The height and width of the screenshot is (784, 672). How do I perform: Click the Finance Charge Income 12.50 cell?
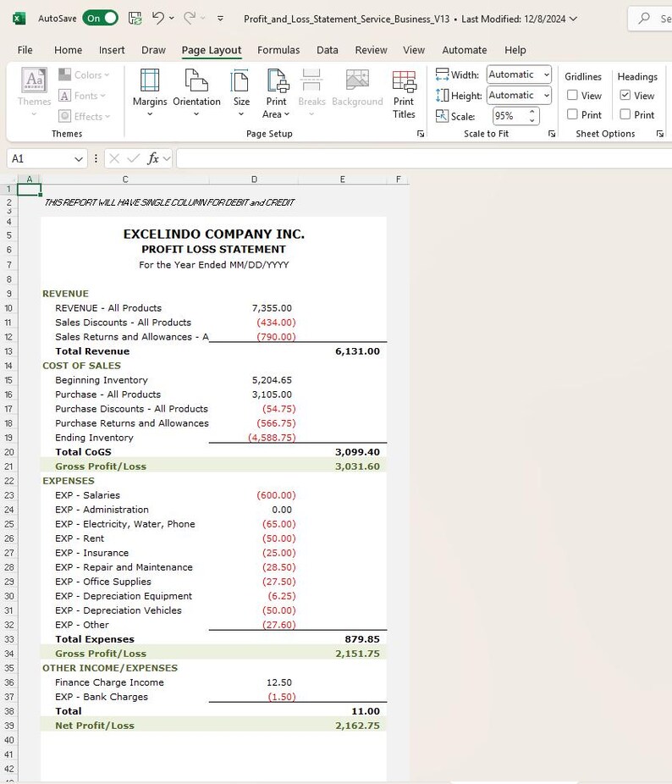point(254,682)
